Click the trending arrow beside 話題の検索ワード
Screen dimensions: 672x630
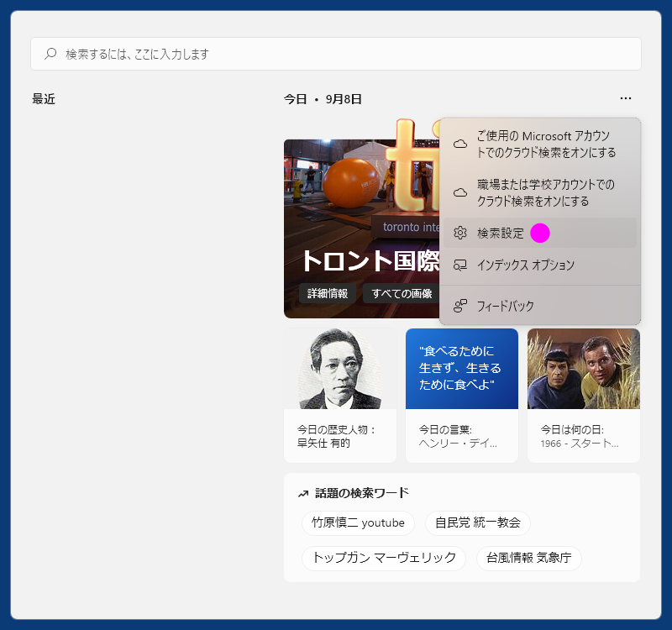pyautogui.click(x=302, y=494)
